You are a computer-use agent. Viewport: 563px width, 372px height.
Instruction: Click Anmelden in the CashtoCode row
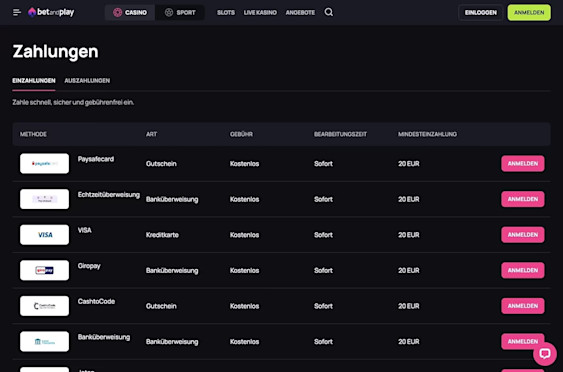coord(523,306)
